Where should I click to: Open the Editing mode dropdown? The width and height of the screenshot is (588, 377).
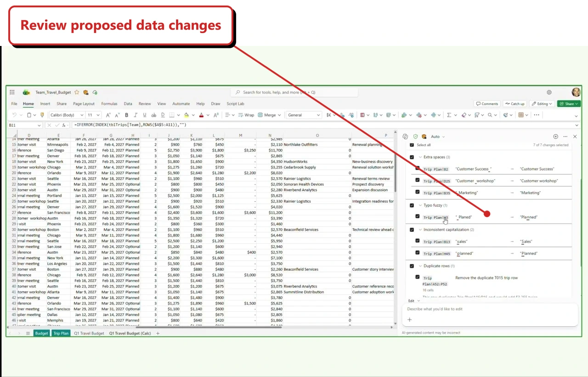(x=542, y=104)
